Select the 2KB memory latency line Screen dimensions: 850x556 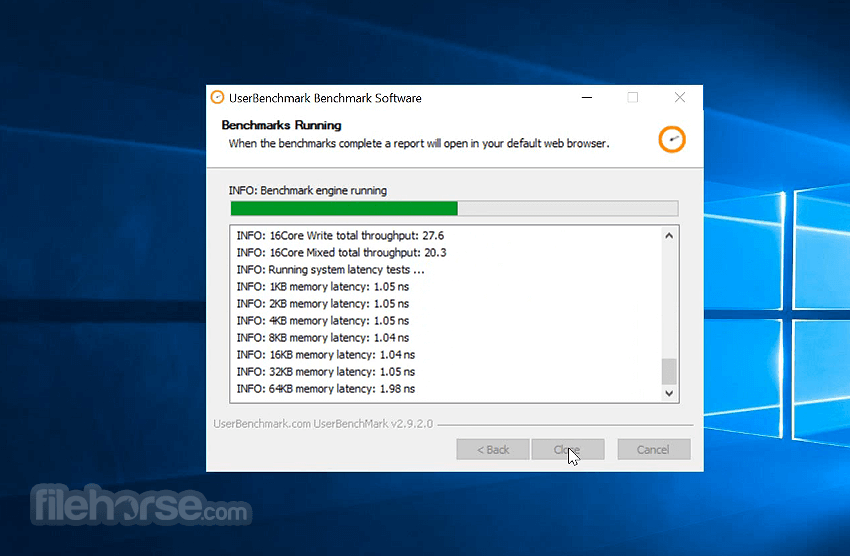pos(323,303)
